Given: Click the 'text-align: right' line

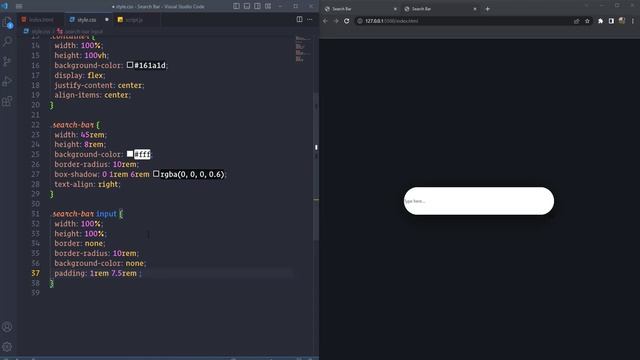Looking at the screenshot, I should point(87,184).
